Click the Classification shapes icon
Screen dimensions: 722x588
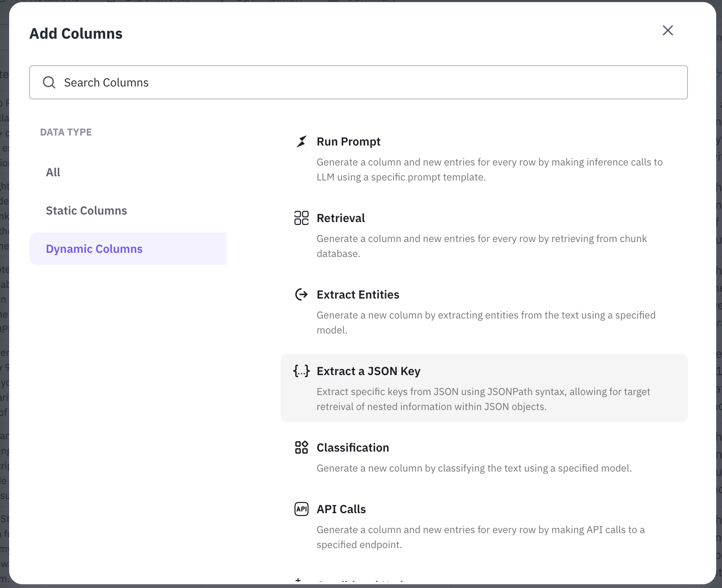[302, 447]
